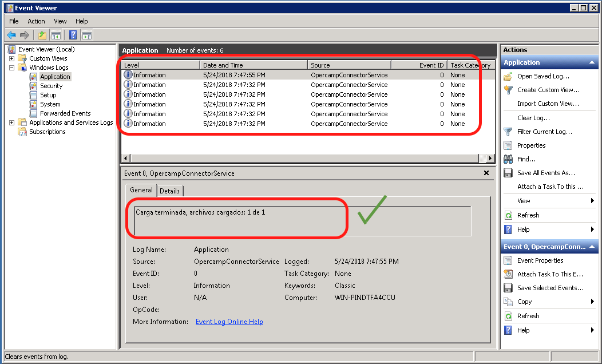Viewport: 602px width, 364px height.
Task: Collapse the Windows Logs tree node
Action: tap(11, 68)
